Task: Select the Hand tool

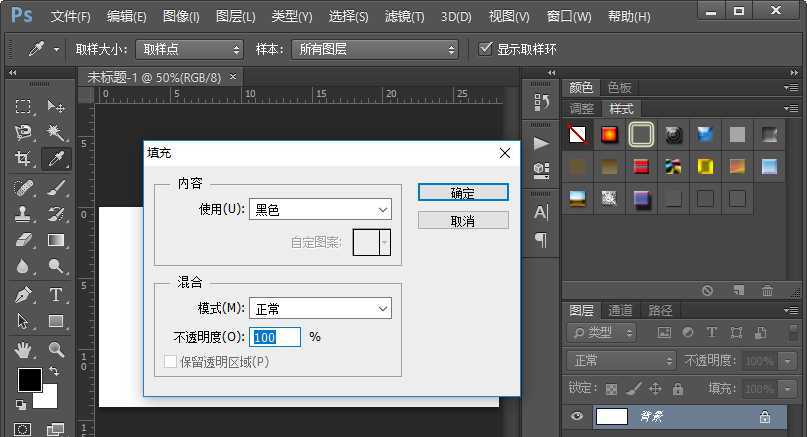Action: pyautogui.click(x=23, y=349)
